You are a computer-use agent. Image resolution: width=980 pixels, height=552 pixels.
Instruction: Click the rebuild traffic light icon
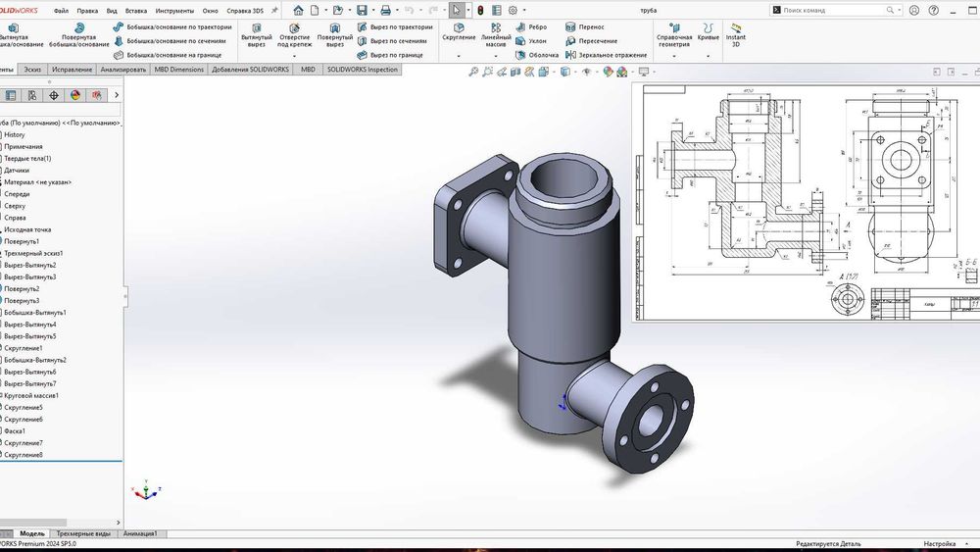(480, 10)
